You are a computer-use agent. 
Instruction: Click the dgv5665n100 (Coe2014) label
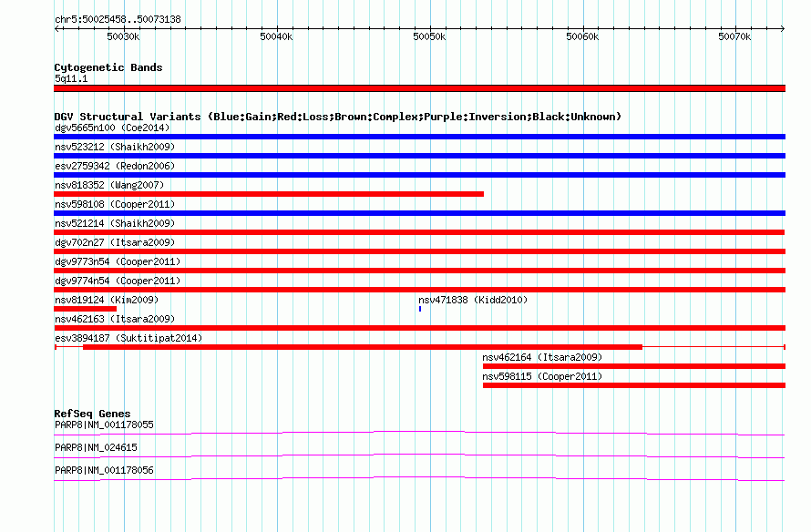[x=112, y=128]
